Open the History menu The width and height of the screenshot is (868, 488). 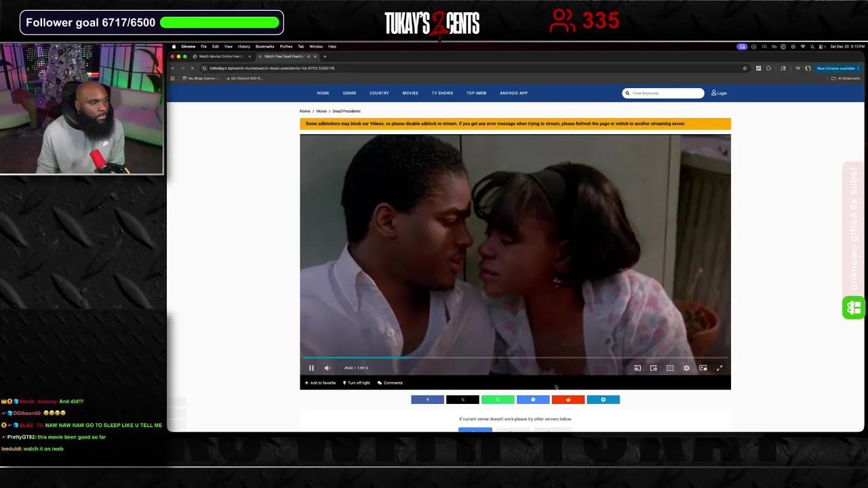click(243, 47)
